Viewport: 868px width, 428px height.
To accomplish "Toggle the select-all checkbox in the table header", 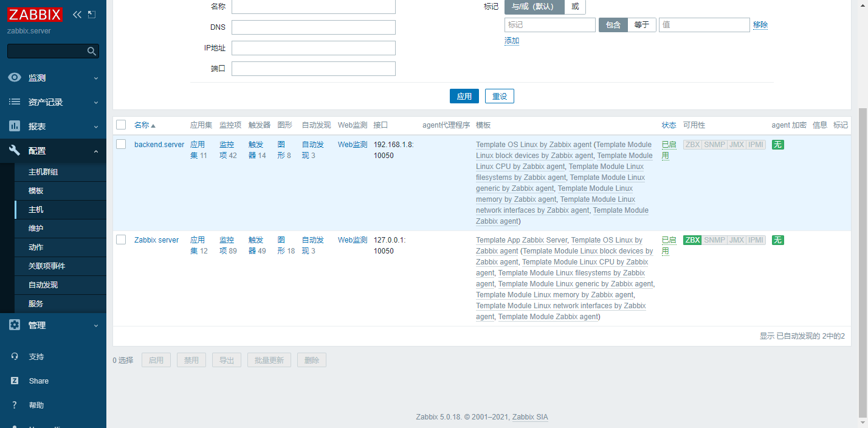I will tap(120, 124).
